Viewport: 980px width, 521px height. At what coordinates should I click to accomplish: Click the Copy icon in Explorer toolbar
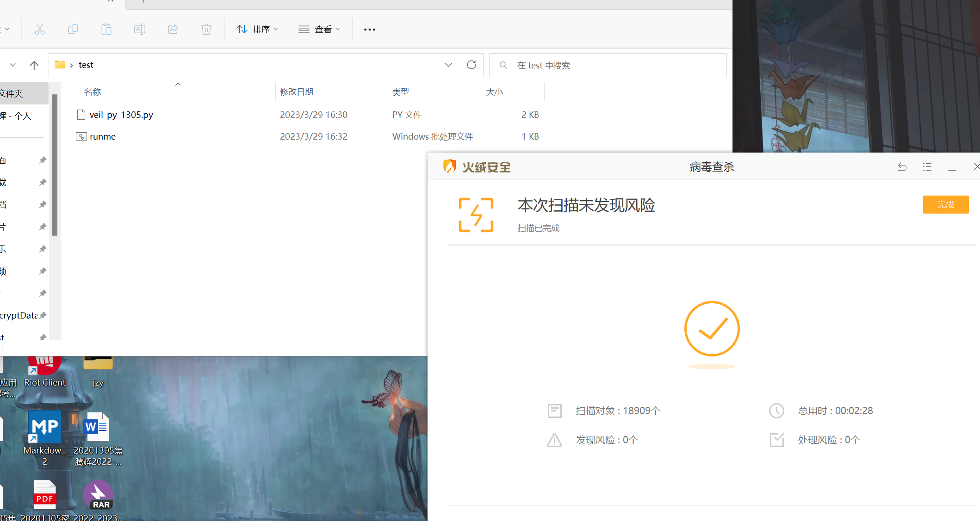click(x=73, y=30)
